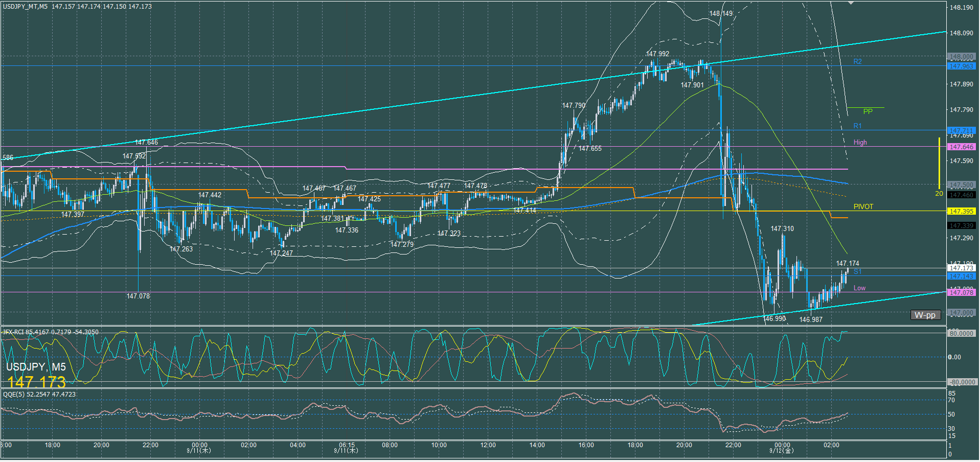Select the blue 147.963 price tag

[x=961, y=66]
